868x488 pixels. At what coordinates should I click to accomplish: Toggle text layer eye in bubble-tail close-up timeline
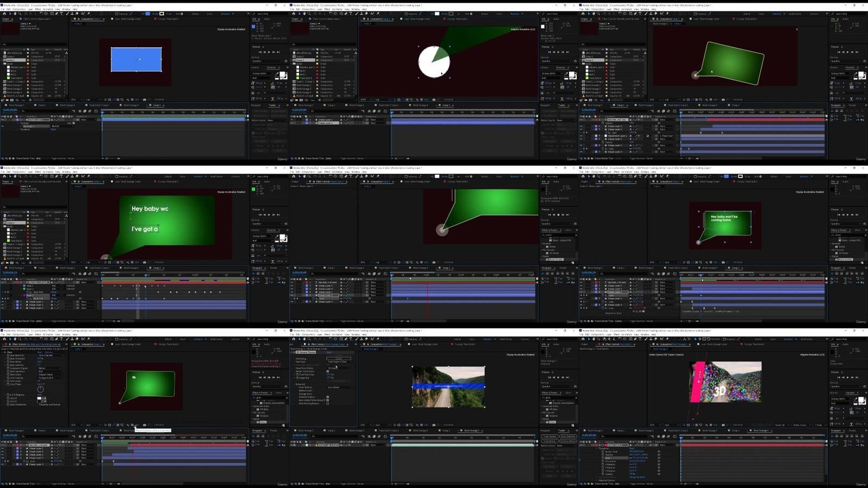tap(292, 282)
